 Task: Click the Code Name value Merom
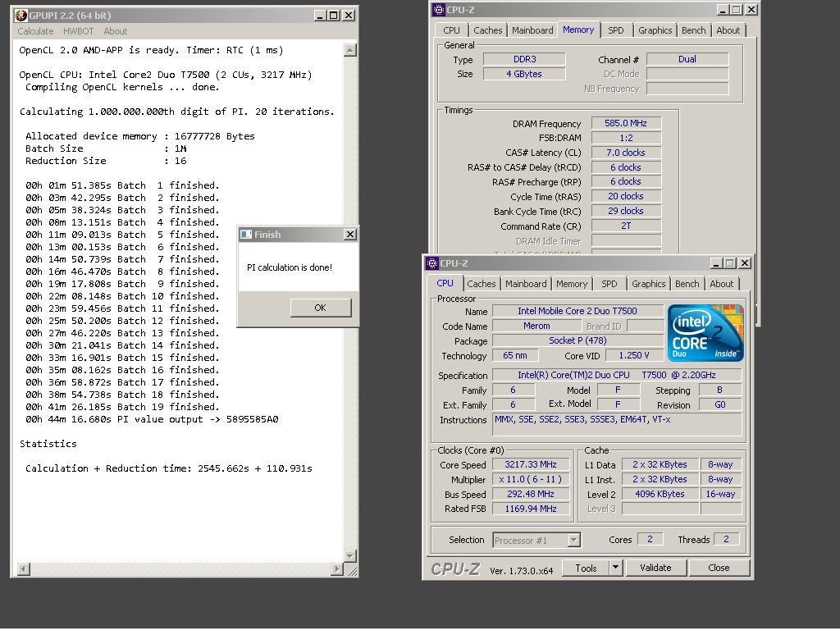point(536,326)
